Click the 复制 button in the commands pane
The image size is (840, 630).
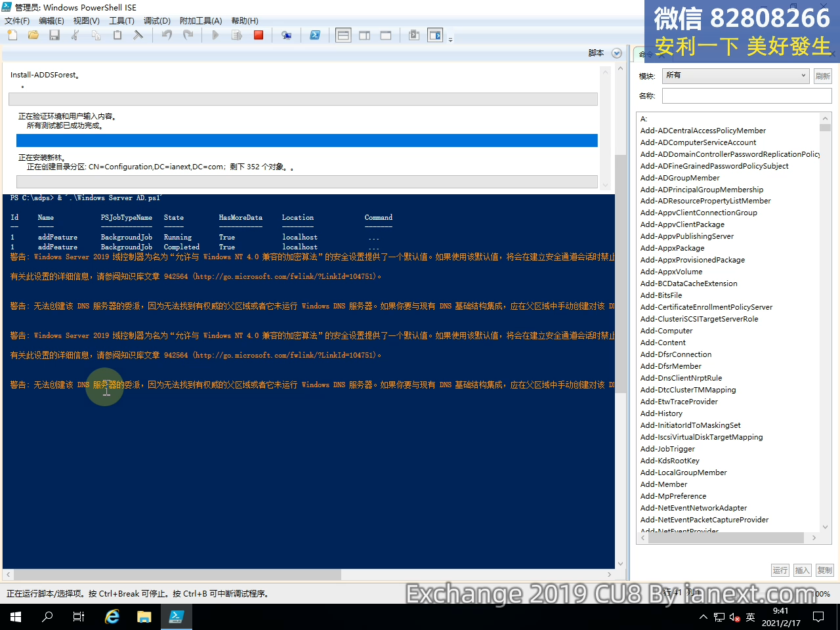point(825,570)
